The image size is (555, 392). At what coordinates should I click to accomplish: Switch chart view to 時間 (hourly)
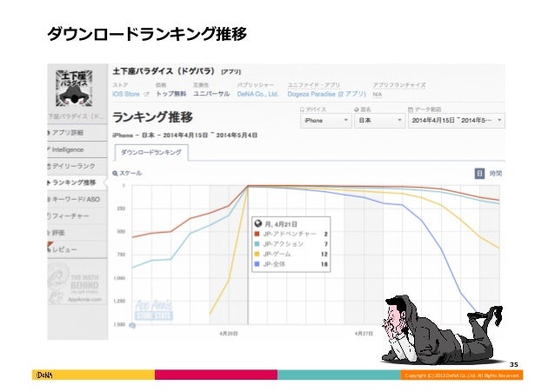(496, 173)
